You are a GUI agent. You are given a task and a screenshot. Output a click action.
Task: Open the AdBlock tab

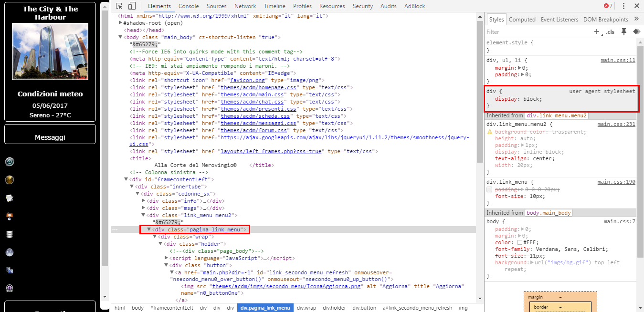(414, 6)
